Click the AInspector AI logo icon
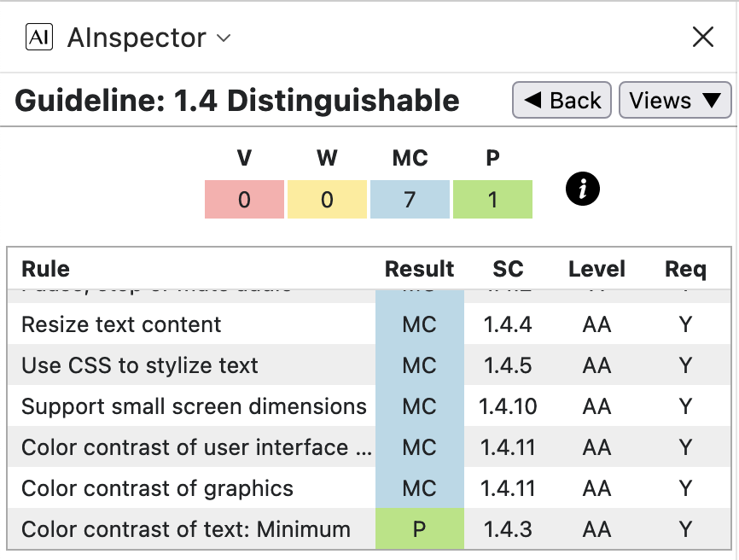Viewport: 739px width, 560px height. (x=40, y=38)
